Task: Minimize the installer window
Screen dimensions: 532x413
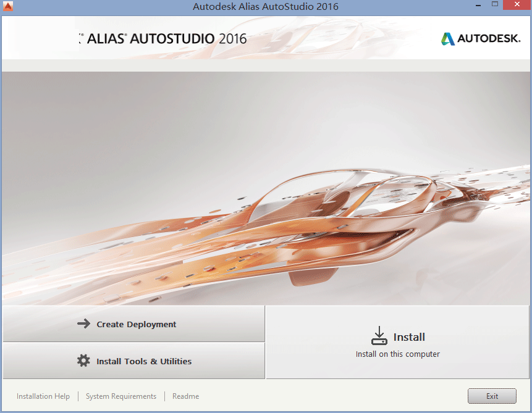Action: pyautogui.click(x=478, y=5)
